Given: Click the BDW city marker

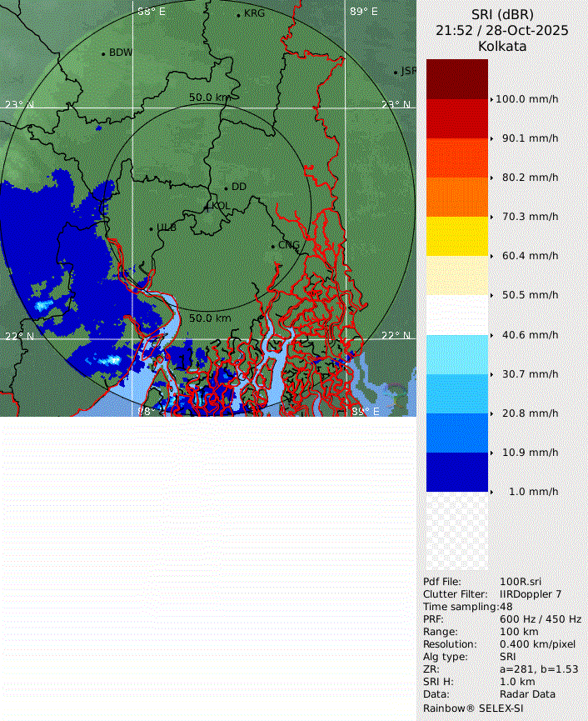Looking at the screenshot, I should (x=104, y=54).
